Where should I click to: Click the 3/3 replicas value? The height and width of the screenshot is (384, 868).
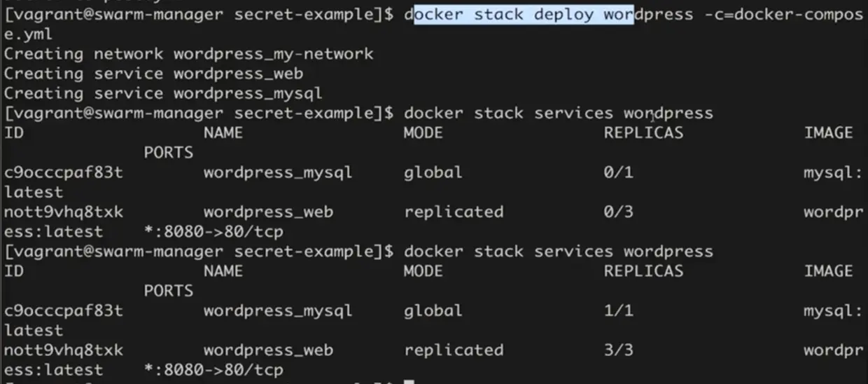pyautogui.click(x=619, y=350)
